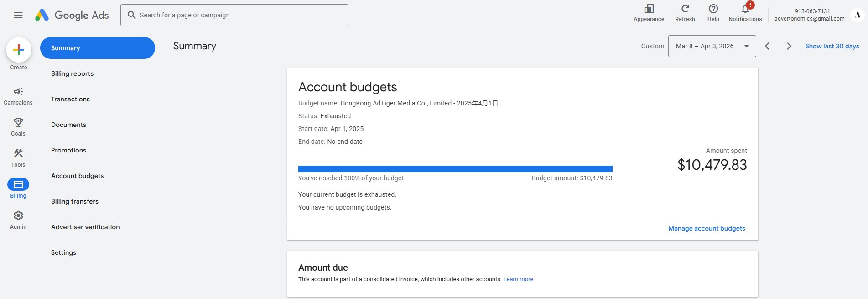
Task: Click the Create plus button
Action: [19, 50]
